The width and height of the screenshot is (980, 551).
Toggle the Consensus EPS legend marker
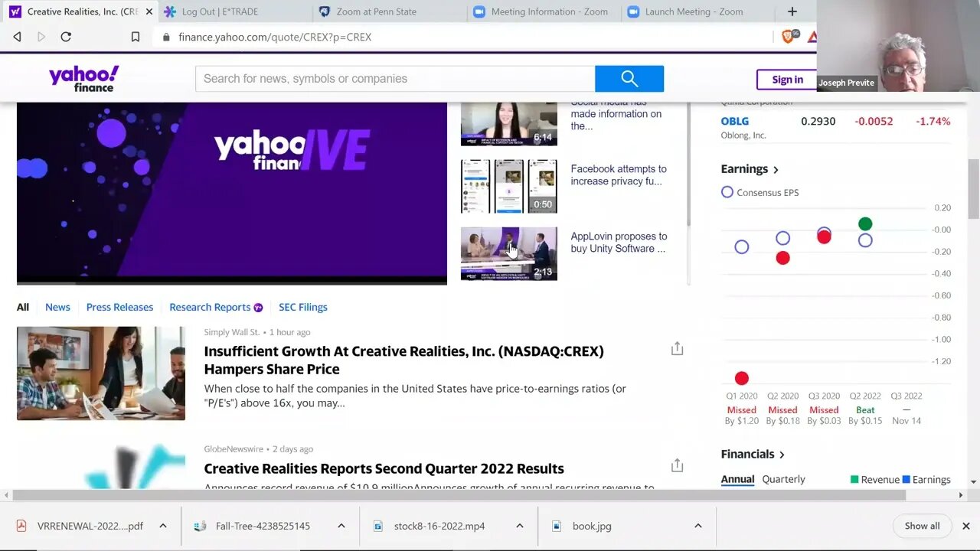(727, 192)
